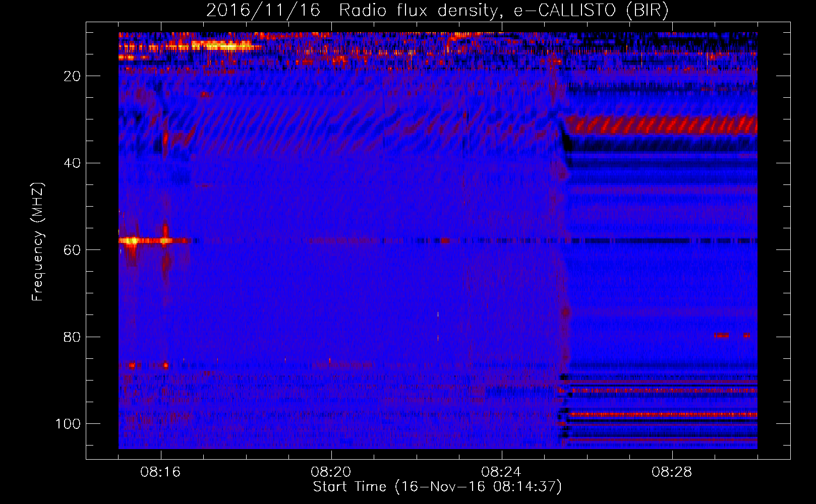
Task: Click the 100 MHz frequency tick label
Action: click(68, 424)
